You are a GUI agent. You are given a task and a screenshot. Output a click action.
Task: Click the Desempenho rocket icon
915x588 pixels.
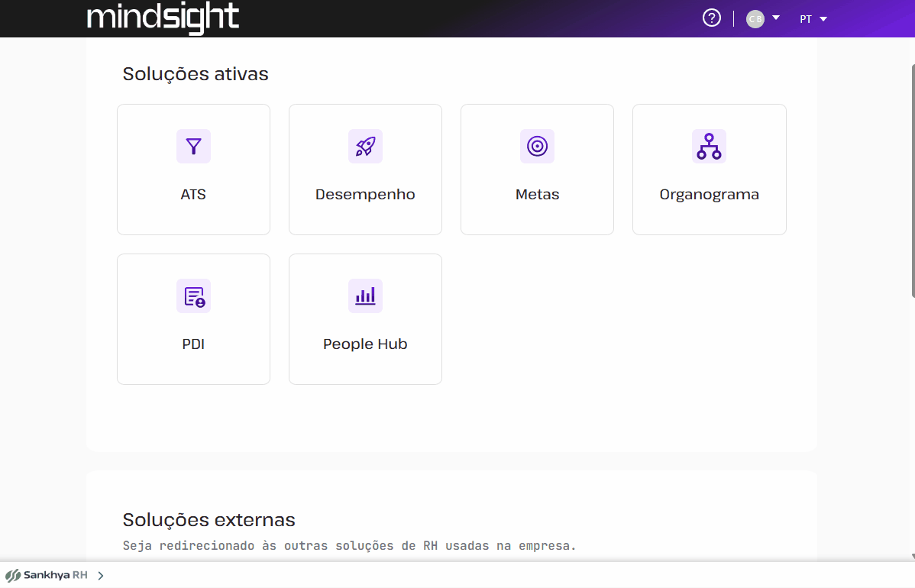[365, 146]
